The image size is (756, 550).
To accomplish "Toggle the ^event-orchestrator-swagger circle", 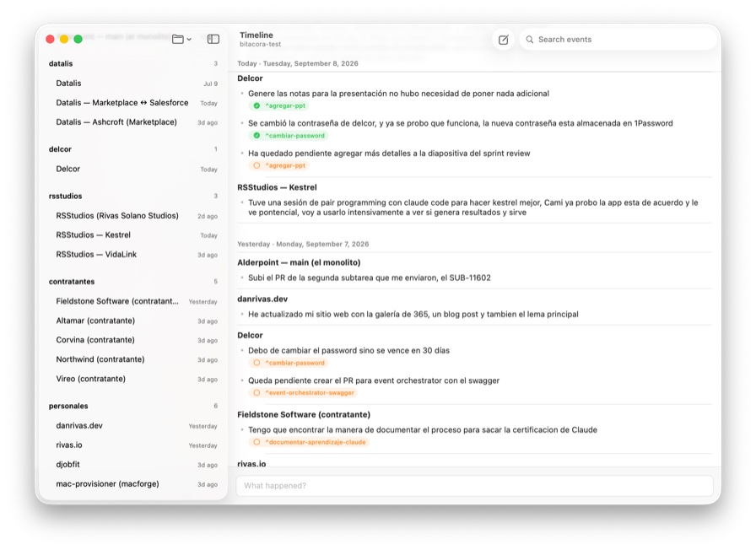I will [256, 392].
